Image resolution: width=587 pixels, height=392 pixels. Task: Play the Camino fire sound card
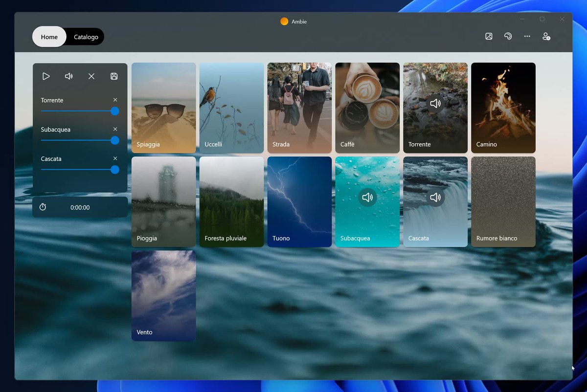(x=503, y=108)
